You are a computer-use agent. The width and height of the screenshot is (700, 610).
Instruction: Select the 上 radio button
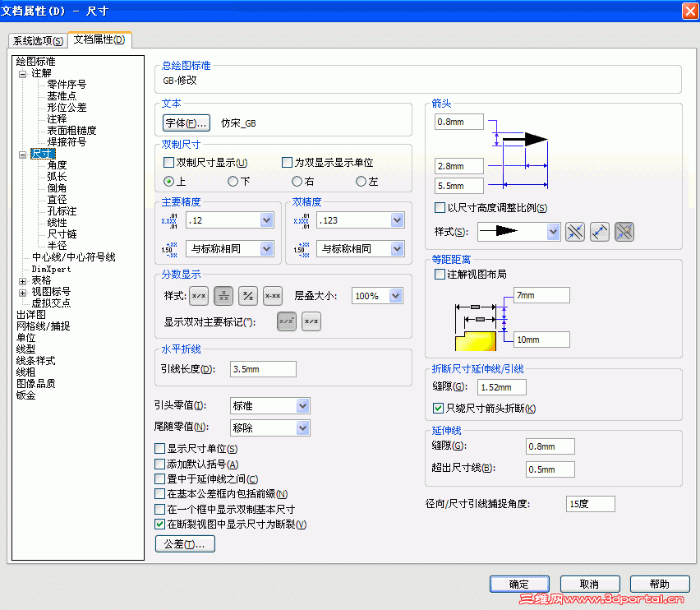pos(168,182)
